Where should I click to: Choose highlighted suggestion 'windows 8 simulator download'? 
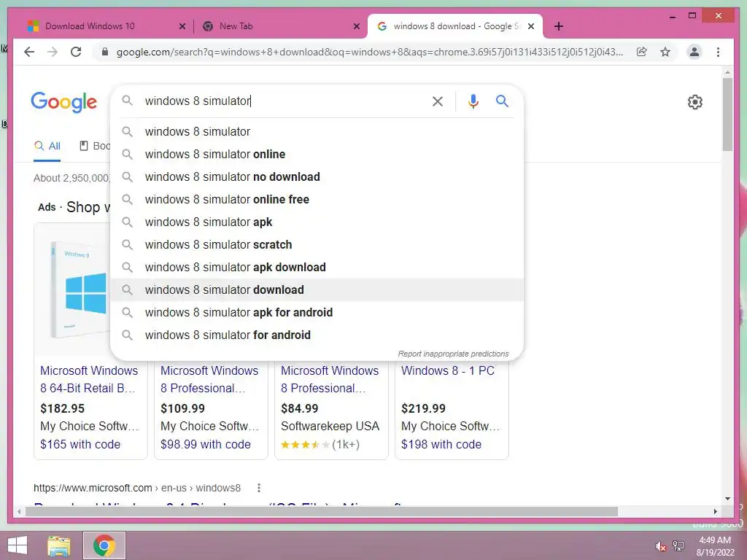[317, 290]
